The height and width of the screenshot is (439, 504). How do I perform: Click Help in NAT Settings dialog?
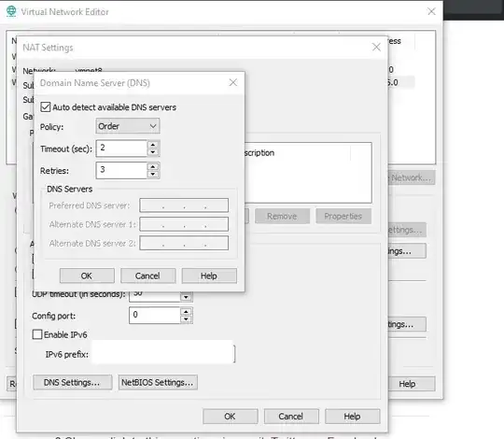tap(352, 417)
